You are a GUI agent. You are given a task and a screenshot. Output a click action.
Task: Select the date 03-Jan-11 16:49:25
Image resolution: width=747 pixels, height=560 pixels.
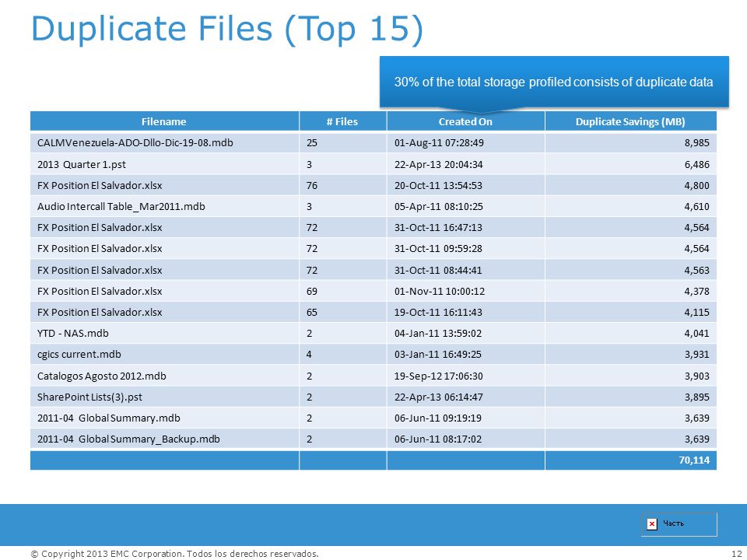[438, 355]
